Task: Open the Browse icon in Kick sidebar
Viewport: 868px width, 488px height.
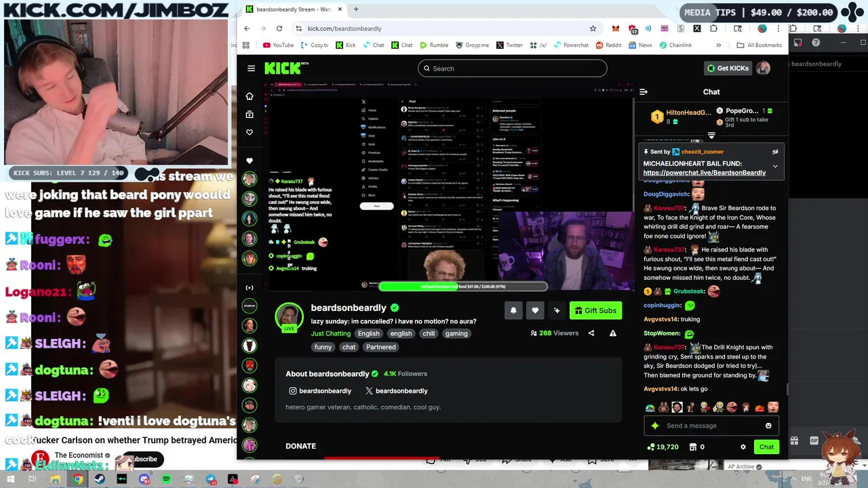Action: (250, 115)
